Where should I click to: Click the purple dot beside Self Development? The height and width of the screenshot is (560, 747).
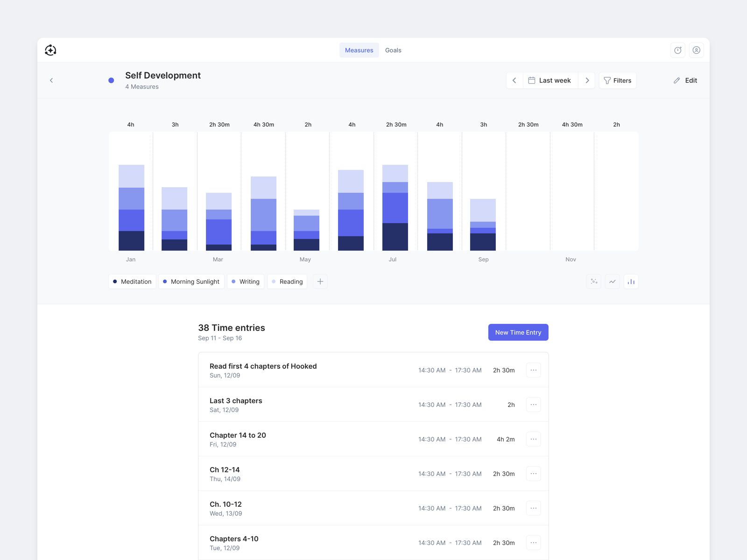click(x=111, y=80)
